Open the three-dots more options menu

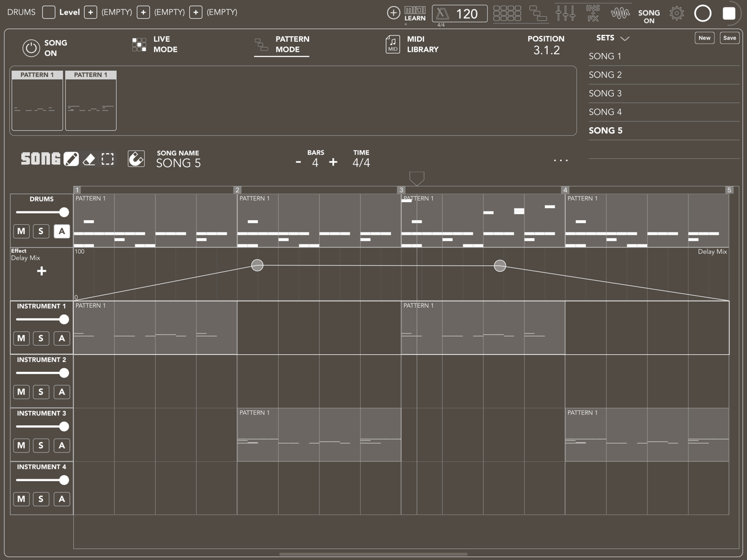click(561, 160)
